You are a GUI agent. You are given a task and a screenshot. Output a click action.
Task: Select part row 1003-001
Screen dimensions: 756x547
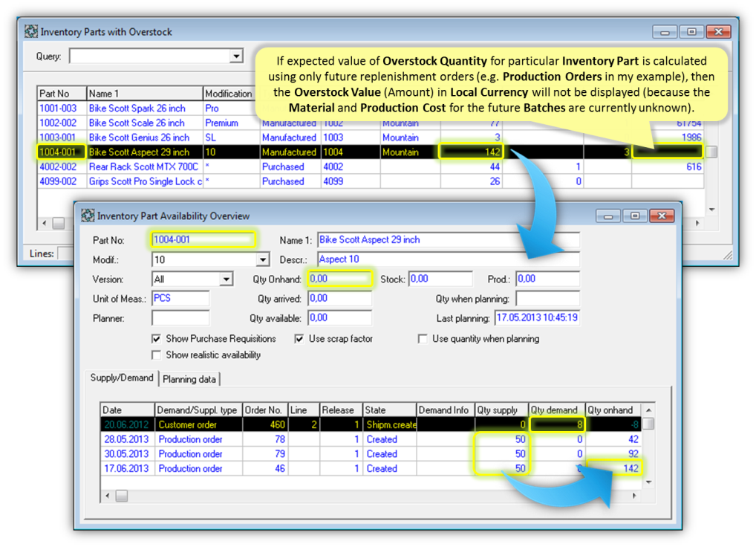(371, 137)
